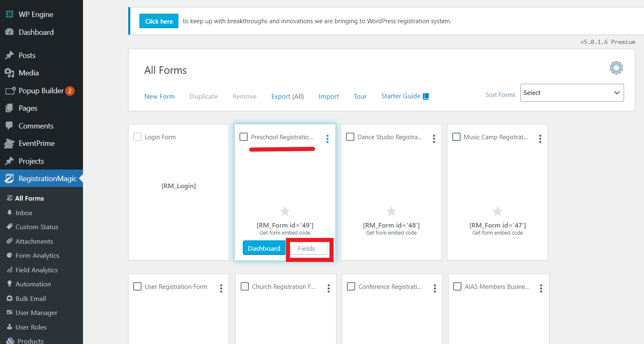This screenshot has height=344, width=644.
Task: Click the Comments bubble icon
Action: tap(9, 126)
